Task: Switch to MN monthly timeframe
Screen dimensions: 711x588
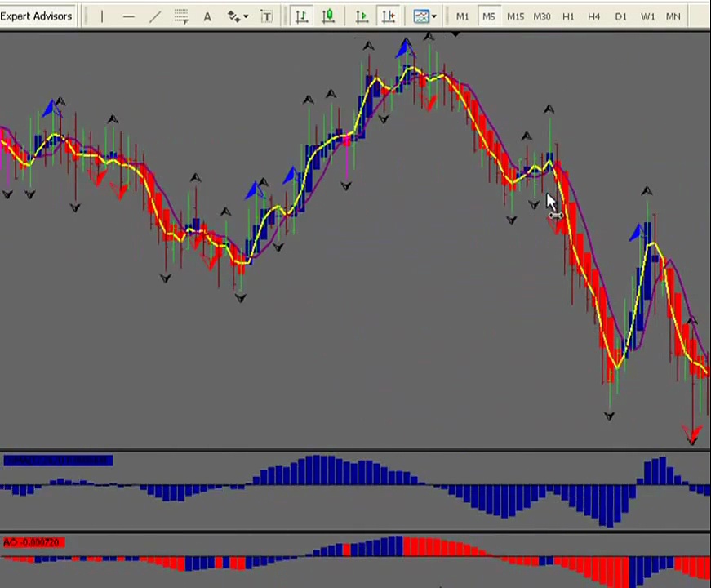Action: (x=673, y=16)
